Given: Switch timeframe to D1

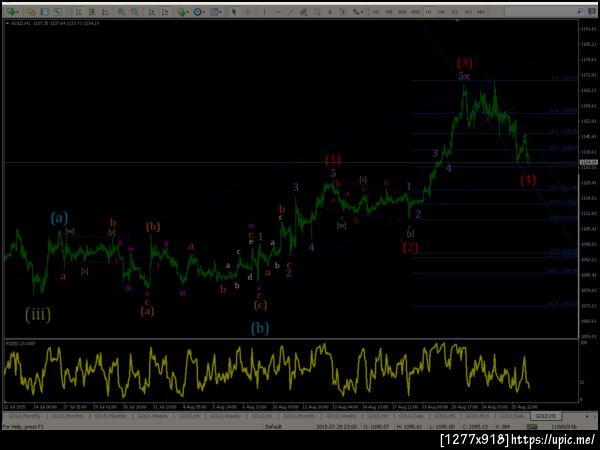Looking at the screenshot, I should click(x=455, y=12).
